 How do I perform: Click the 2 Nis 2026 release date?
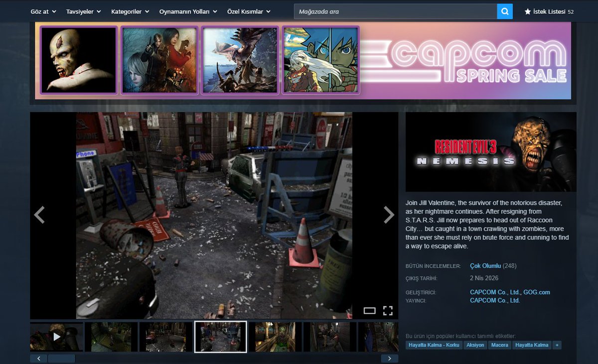coord(484,278)
